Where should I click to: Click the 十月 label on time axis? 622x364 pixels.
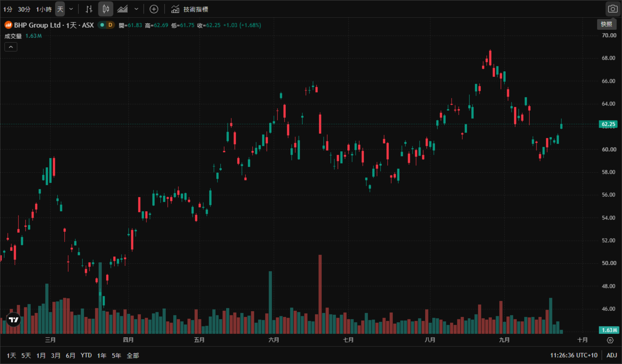(582, 340)
